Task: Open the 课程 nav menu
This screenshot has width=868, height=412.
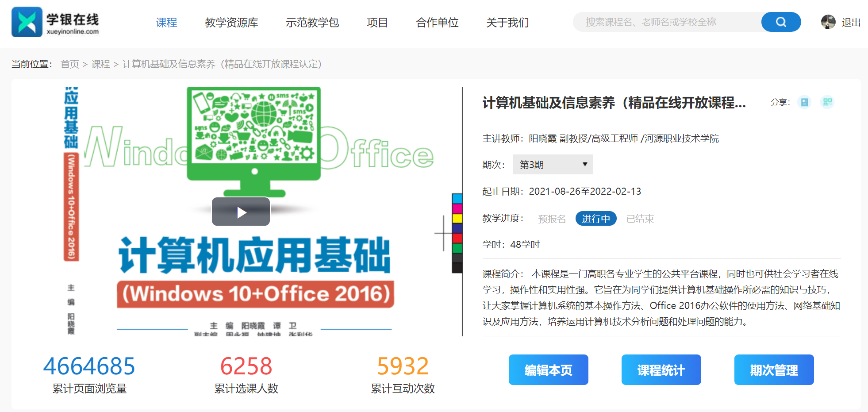Action: coord(166,22)
